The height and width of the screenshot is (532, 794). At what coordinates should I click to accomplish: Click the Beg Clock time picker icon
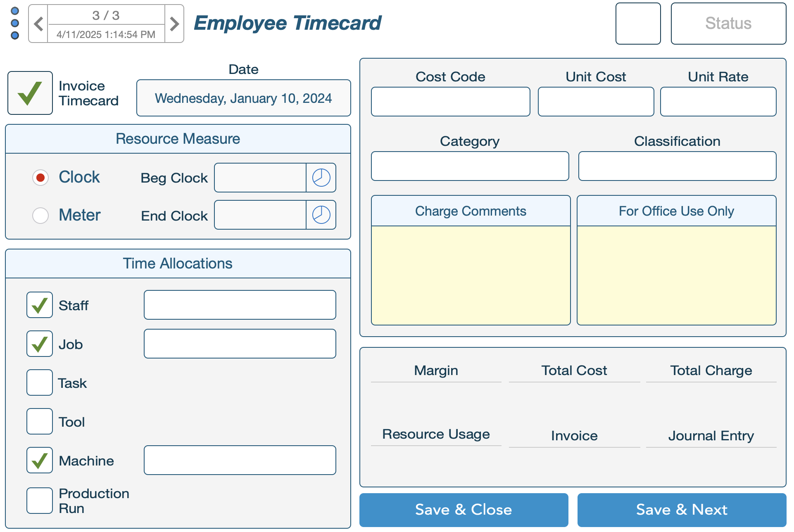pos(321,178)
